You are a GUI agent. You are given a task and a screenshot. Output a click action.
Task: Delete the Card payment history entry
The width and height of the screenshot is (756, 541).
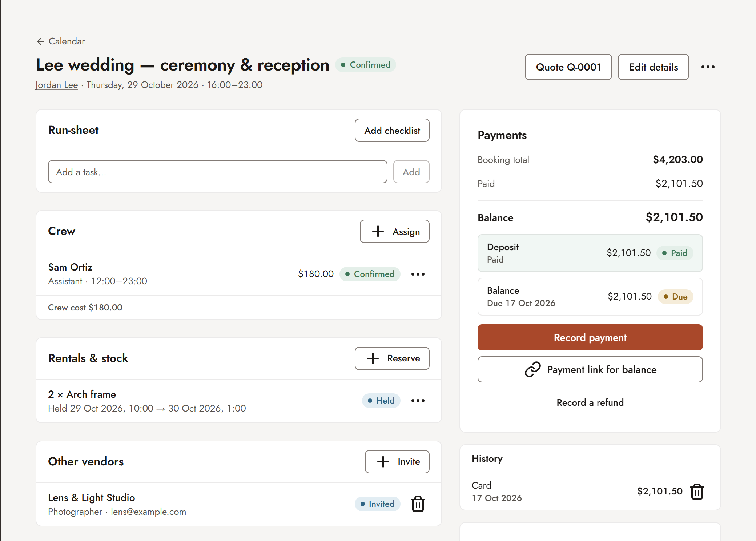pos(697,492)
